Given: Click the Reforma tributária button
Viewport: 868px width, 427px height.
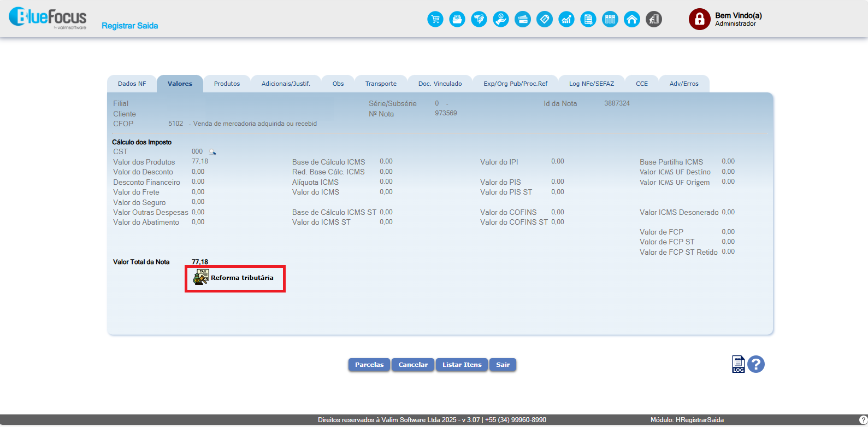Looking at the screenshot, I should tap(235, 278).
